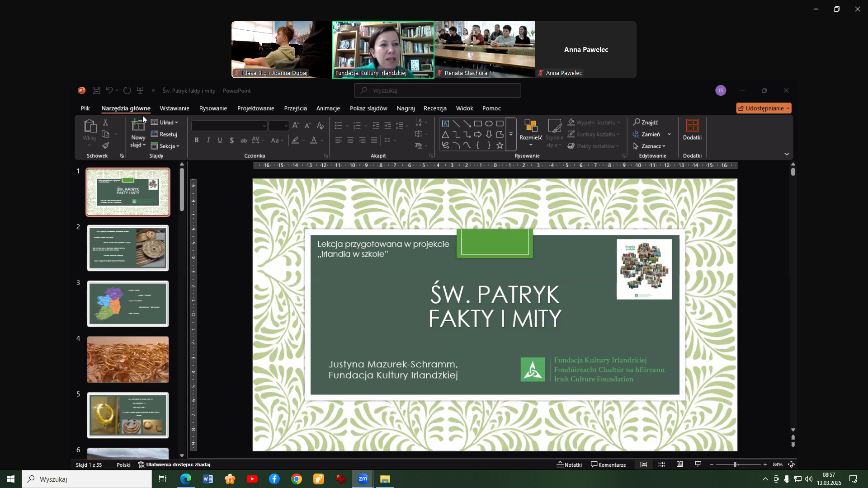Image resolution: width=868 pixels, height=488 pixels.
Task: Adjust the zoom slider handle
Action: tap(735, 465)
